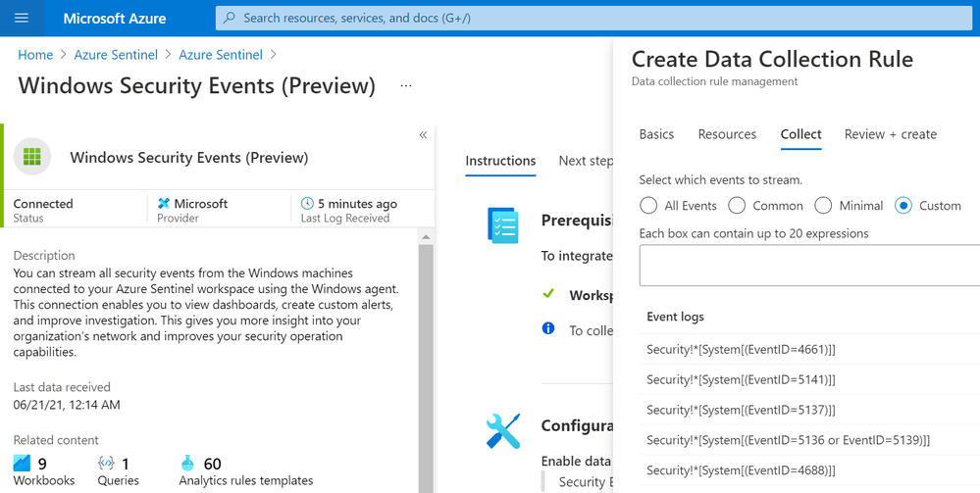Viewport: 980px width, 493px height.
Task: Click the search magnifier icon
Action: [x=230, y=18]
